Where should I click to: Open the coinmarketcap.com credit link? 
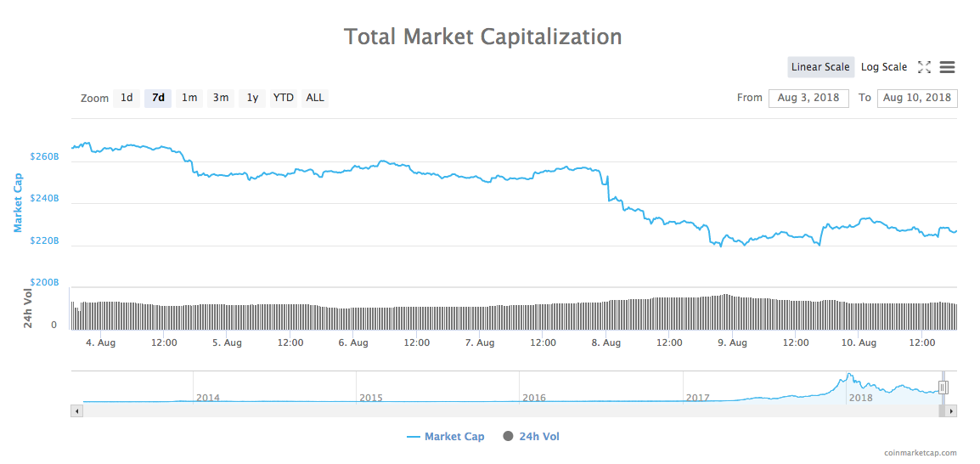point(920,454)
